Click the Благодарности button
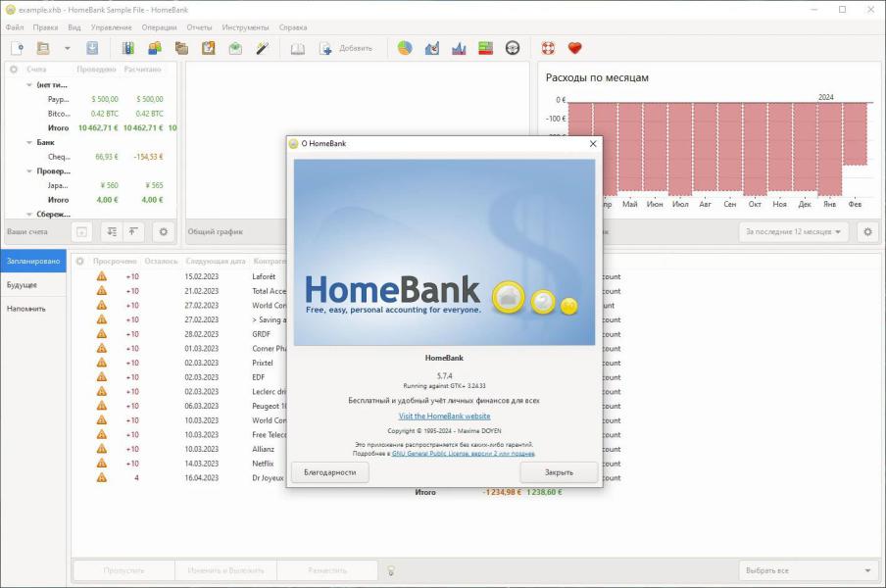The image size is (886, 588). [330, 472]
